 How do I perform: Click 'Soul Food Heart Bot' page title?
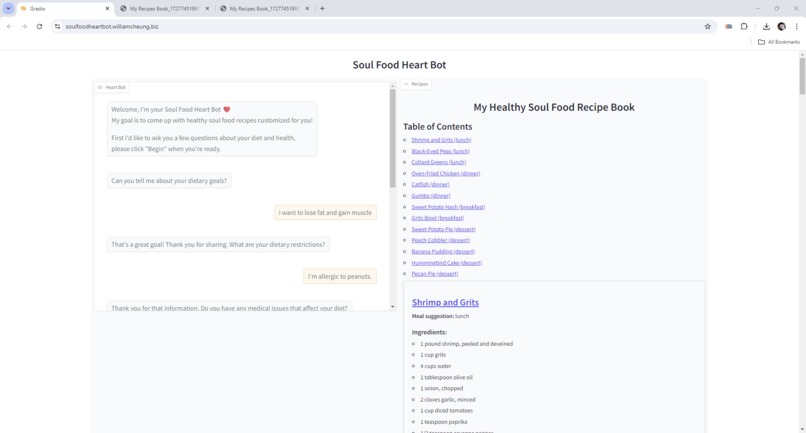399,65
